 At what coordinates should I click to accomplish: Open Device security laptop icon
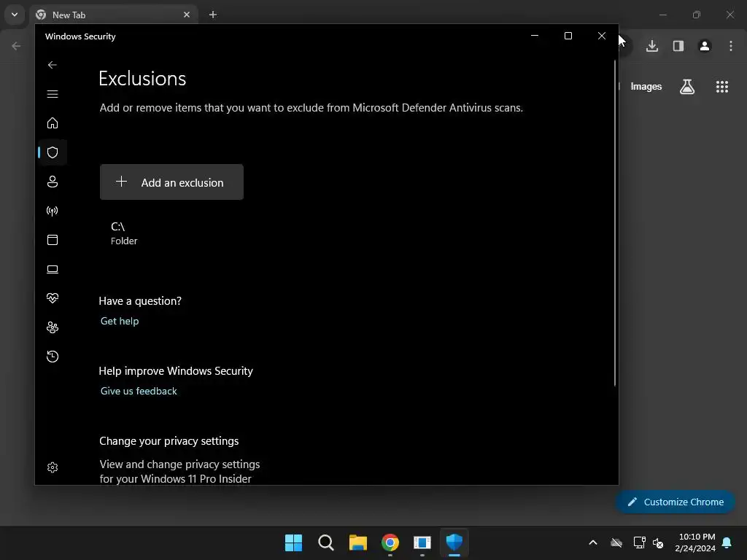(53, 270)
